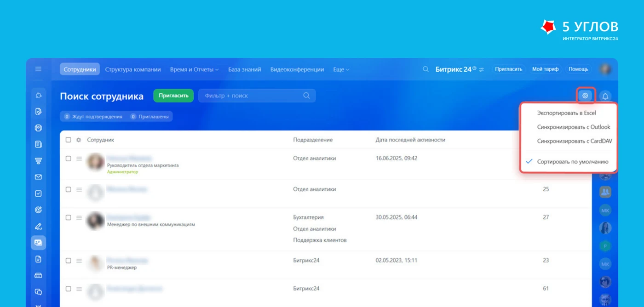Screen dimensions: 644x307
Task: Click the Приглашены counter
Action: coord(149,117)
